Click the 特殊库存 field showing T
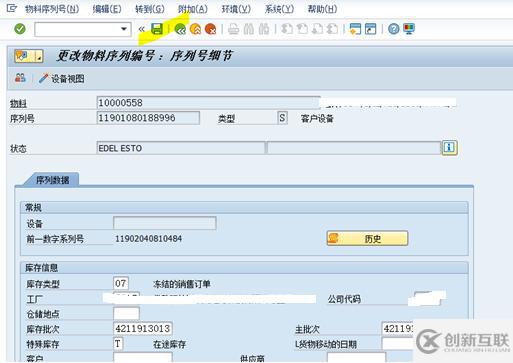This screenshot has width=513, height=363. 118,344
